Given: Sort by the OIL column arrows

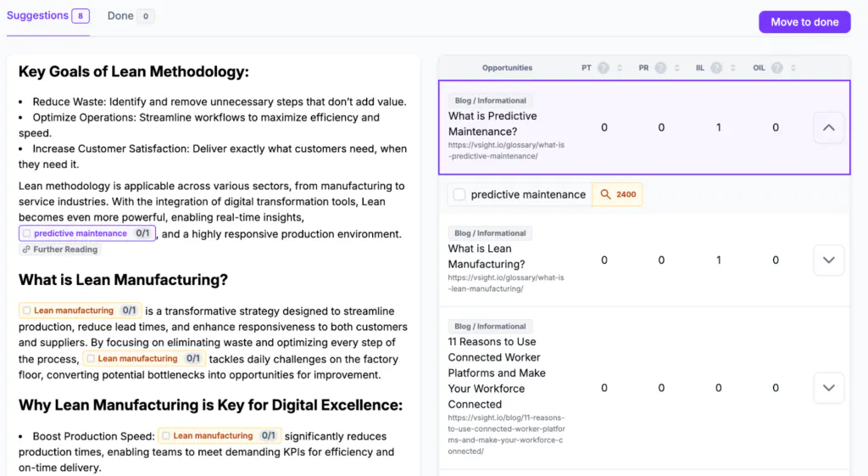Looking at the screenshot, I should click(x=793, y=68).
